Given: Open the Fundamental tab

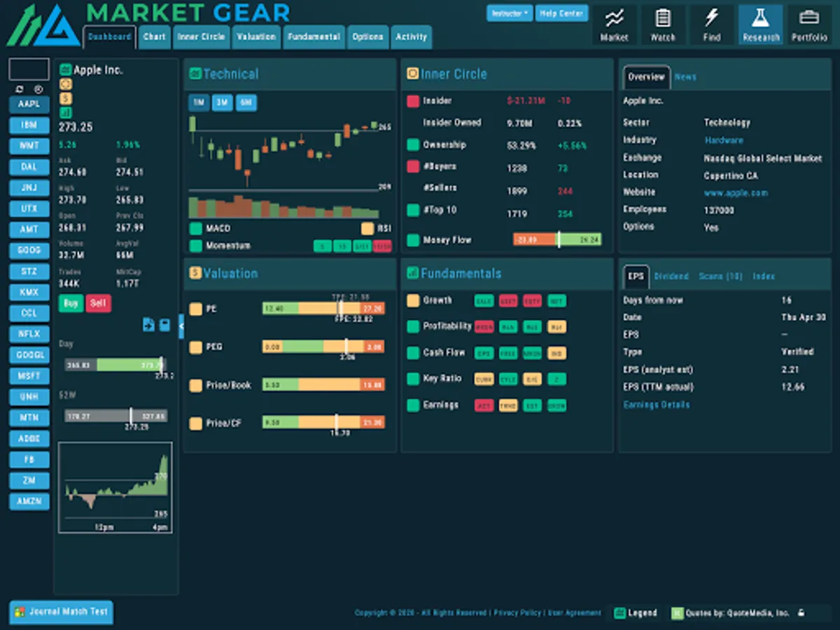Looking at the screenshot, I should click(x=314, y=37).
